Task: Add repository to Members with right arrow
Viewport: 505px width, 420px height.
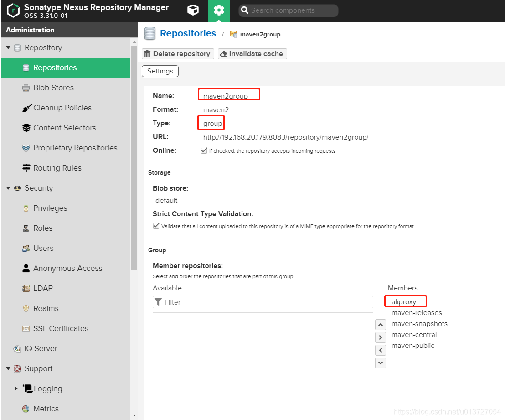Action: (x=381, y=337)
